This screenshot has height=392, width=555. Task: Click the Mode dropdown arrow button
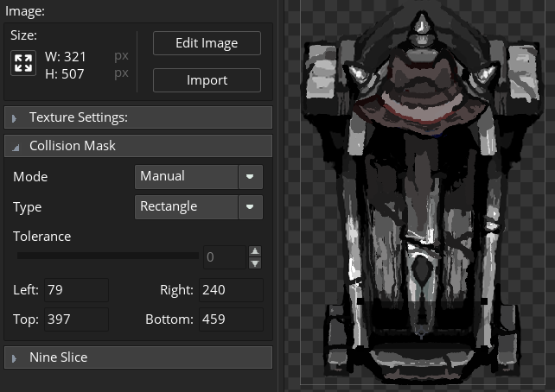pos(250,176)
